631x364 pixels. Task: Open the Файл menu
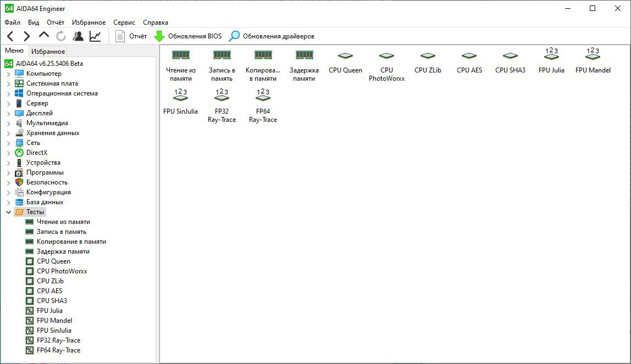(13, 23)
